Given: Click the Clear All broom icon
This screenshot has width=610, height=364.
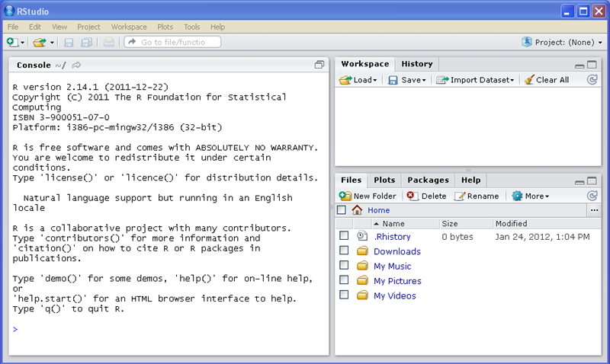Looking at the screenshot, I should pos(529,80).
